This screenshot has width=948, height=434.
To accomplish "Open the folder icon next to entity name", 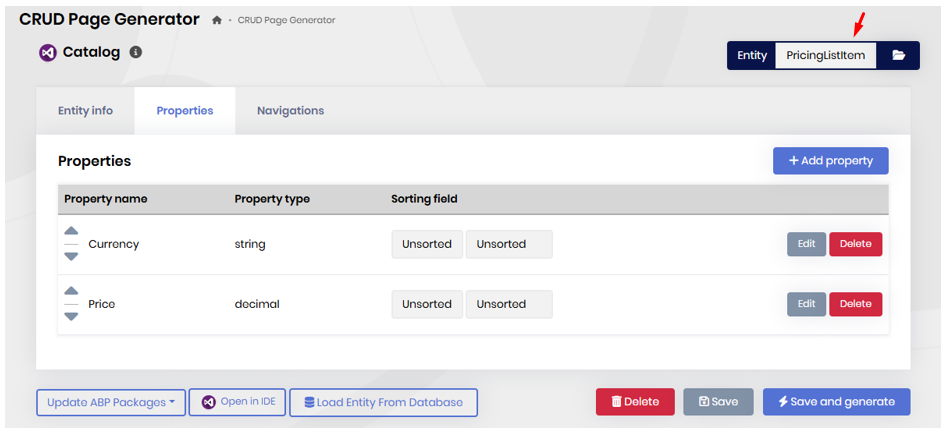I will tap(898, 56).
